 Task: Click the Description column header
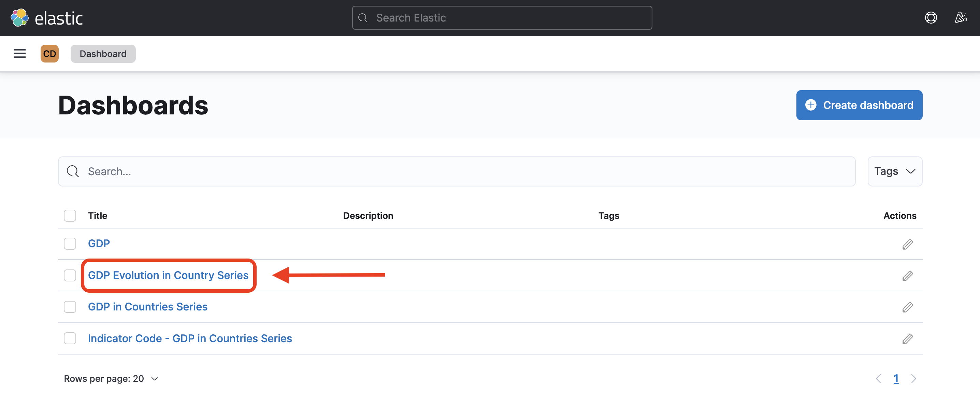pyautogui.click(x=368, y=216)
